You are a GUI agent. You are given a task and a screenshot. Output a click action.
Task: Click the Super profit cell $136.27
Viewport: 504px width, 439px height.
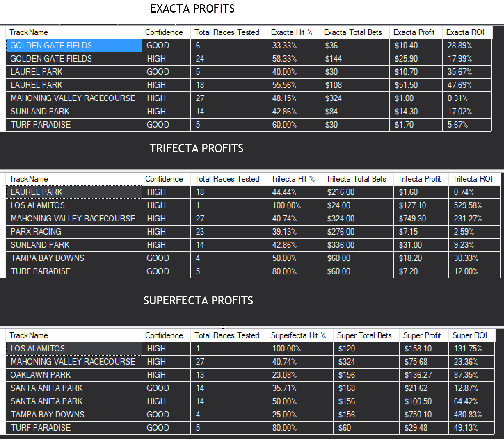[424, 375]
